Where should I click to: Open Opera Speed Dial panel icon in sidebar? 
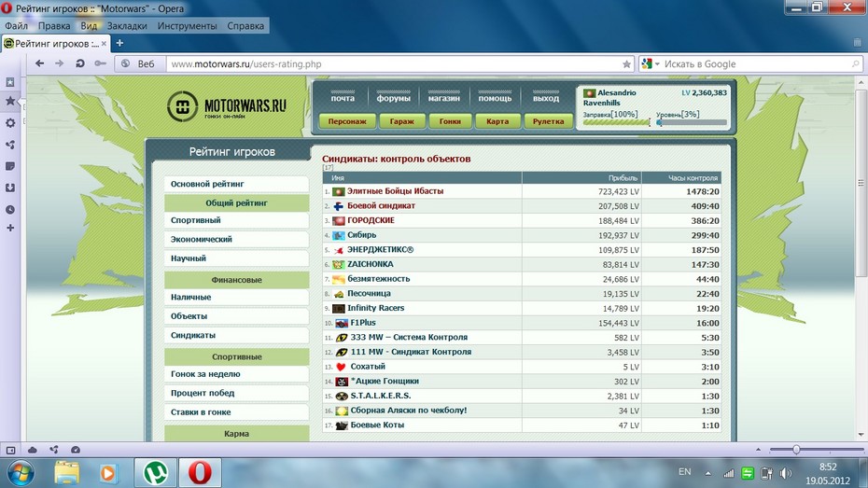pos(10,82)
